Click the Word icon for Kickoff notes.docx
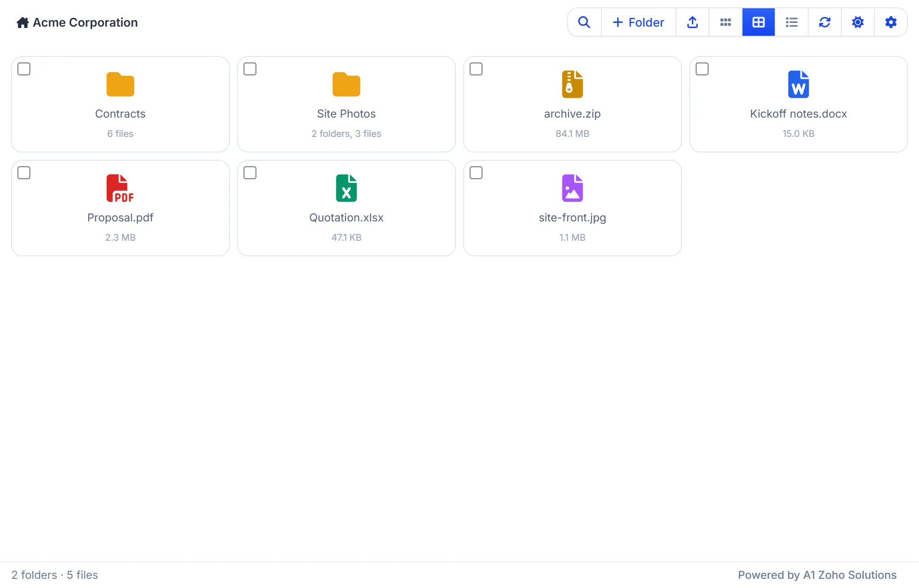 pos(799,85)
